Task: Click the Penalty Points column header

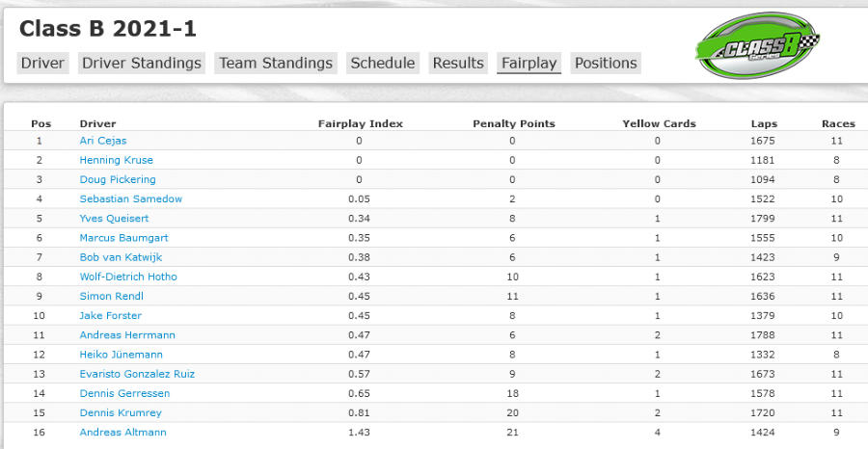Action: pos(514,124)
